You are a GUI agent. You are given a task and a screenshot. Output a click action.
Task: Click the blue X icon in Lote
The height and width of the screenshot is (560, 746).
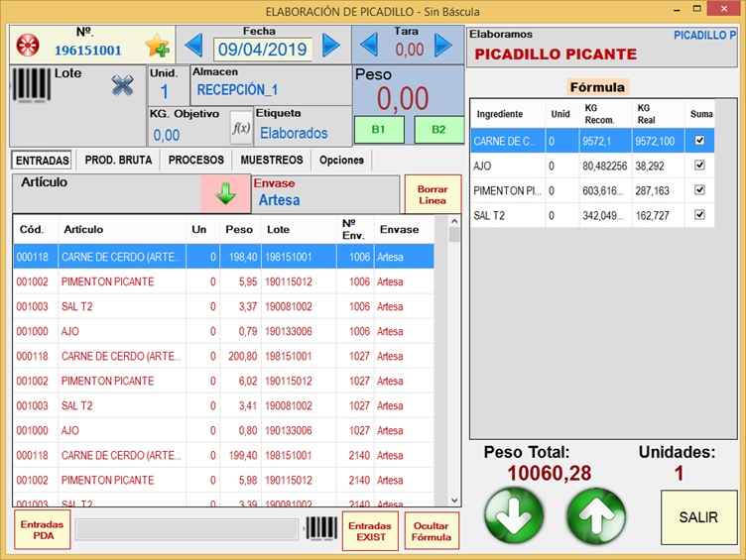pyautogui.click(x=122, y=86)
